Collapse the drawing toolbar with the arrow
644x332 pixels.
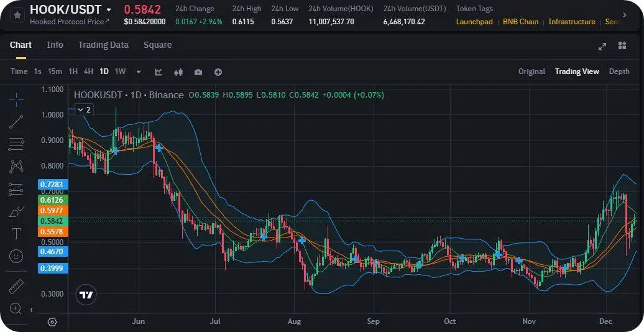(x=32, y=310)
